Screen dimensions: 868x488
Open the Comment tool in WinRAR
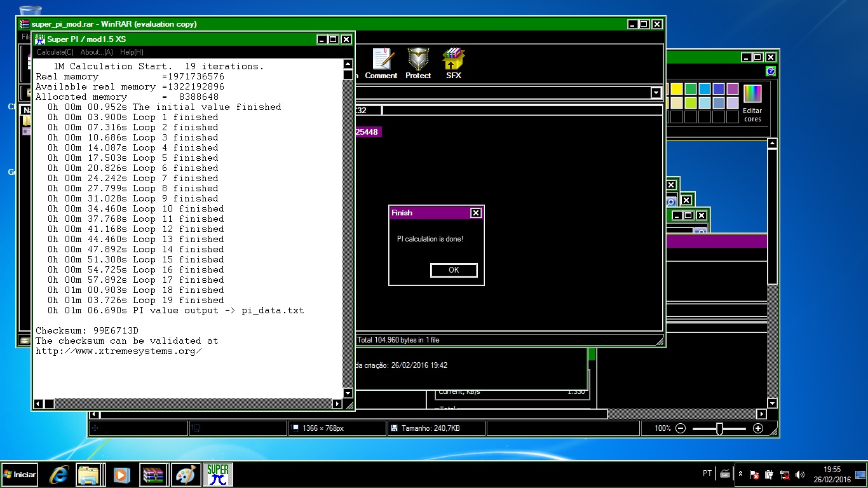tap(381, 64)
